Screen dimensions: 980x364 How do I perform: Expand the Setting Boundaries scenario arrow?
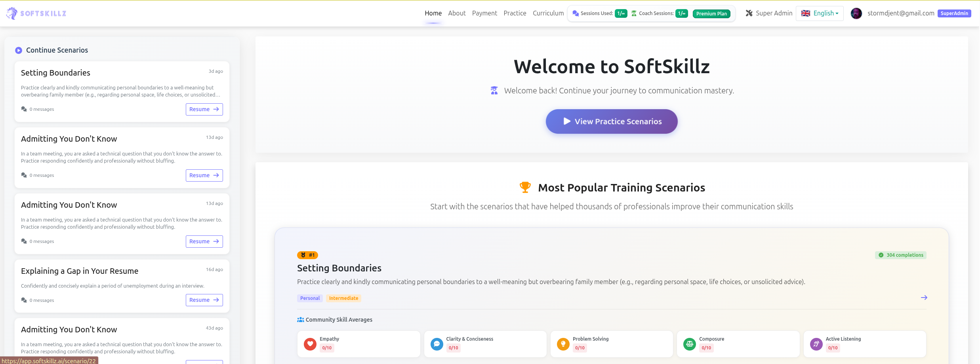[925, 298]
